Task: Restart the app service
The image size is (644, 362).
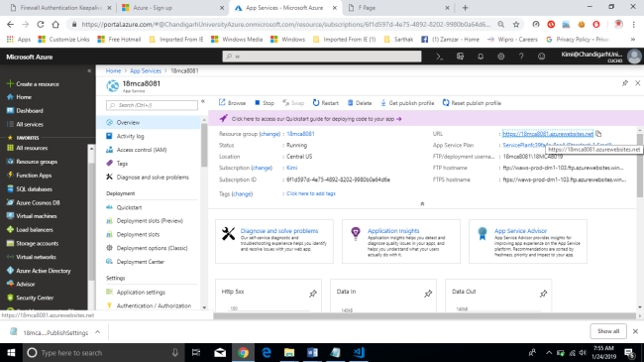Action: (325, 103)
